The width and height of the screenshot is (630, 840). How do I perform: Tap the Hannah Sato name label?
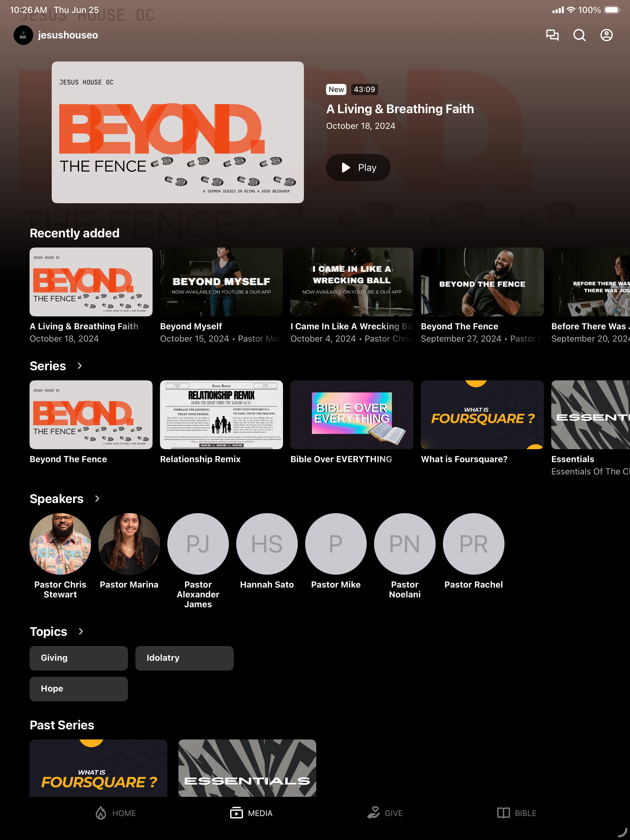pos(267,584)
